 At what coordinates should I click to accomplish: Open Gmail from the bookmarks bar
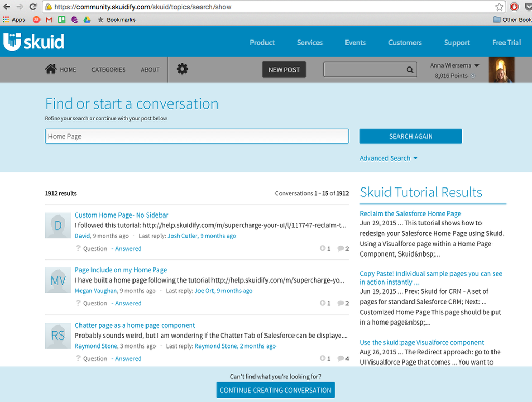tap(48, 19)
